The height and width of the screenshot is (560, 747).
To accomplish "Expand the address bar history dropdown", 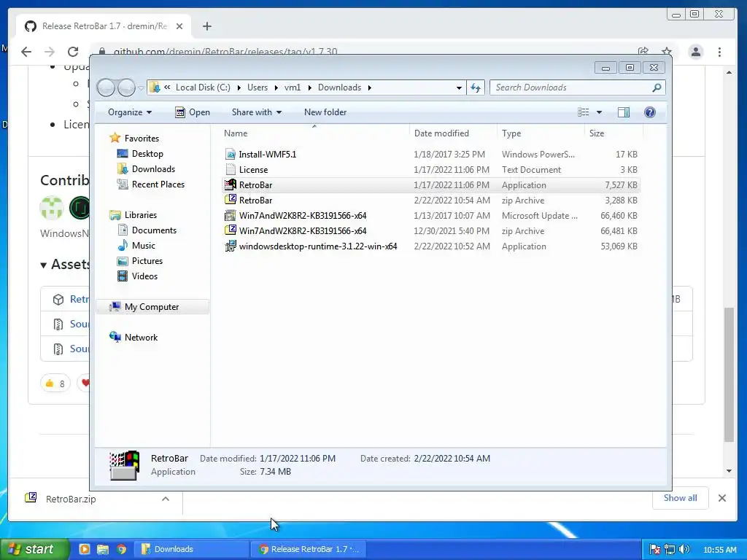I will tap(459, 87).
